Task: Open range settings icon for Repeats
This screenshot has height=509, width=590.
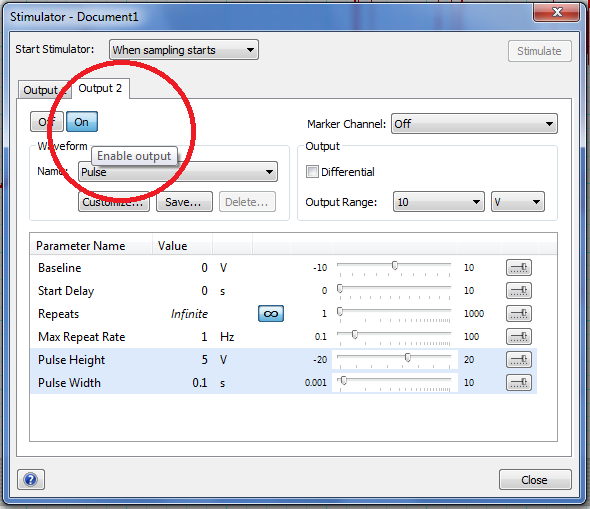Action: [519, 314]
